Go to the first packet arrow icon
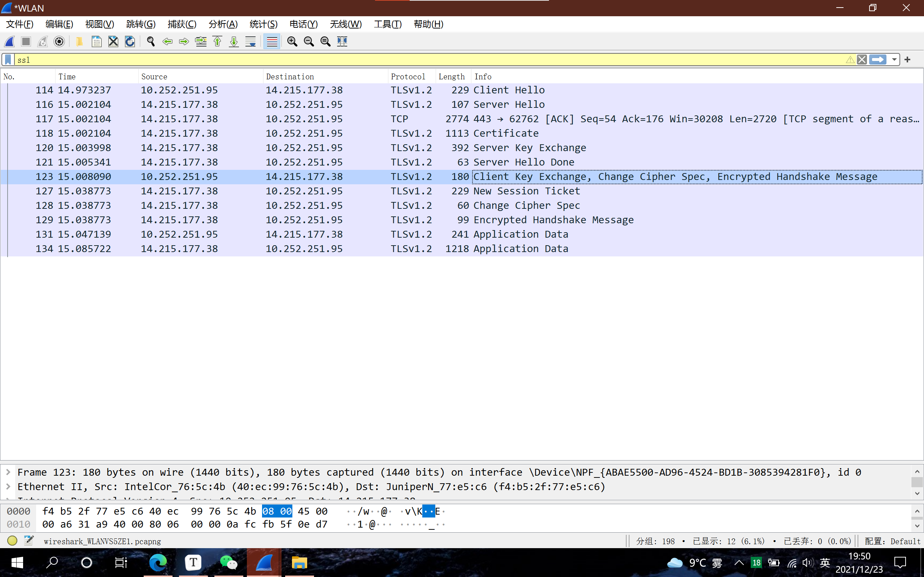The image size is (924, 577). [x=217, y=41]
